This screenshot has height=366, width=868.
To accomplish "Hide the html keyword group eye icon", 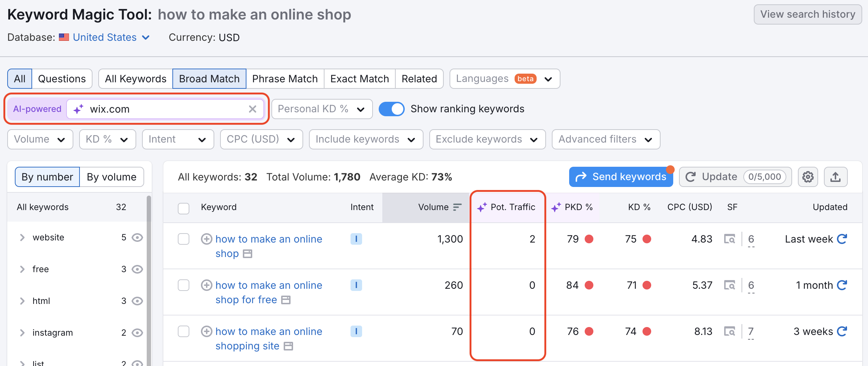I will pos(137,301).
